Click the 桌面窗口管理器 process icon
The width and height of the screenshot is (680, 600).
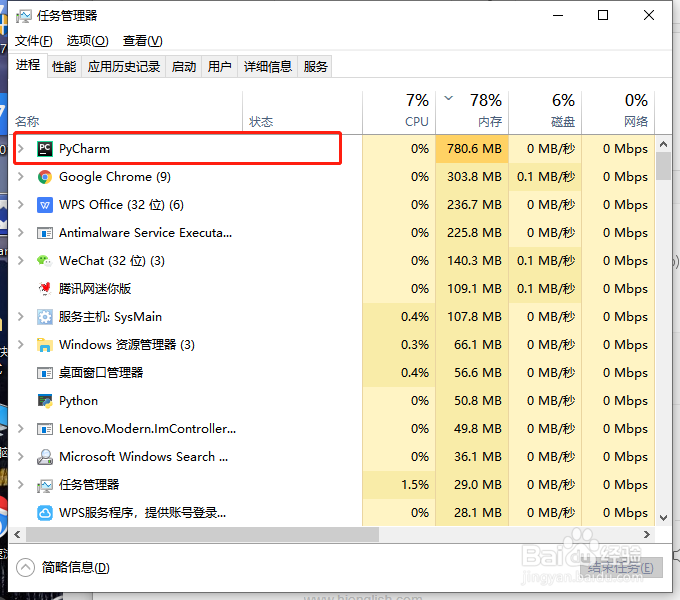[45, 373]
